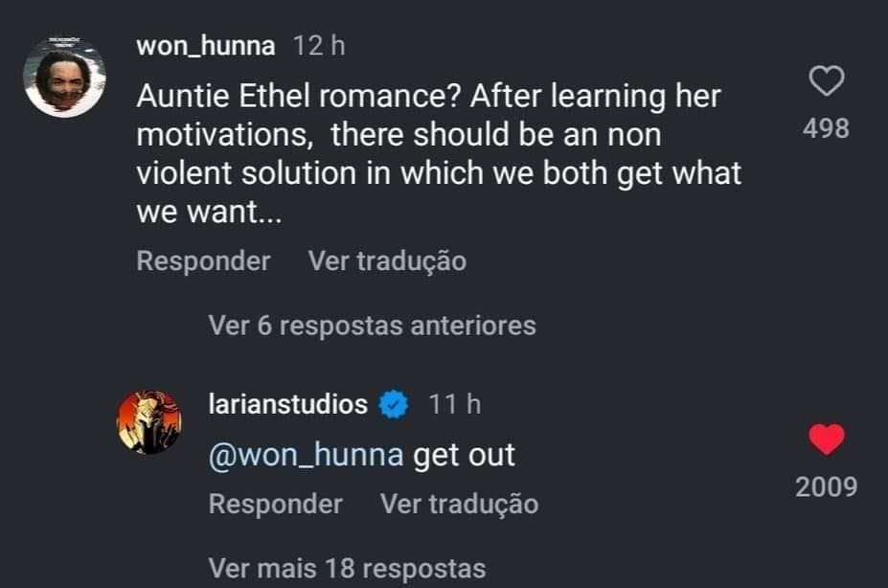Screen dimensions: 888x588
Task: Translate won_hunna's comment with Ver tradução
Action: [x=387, y=260]
